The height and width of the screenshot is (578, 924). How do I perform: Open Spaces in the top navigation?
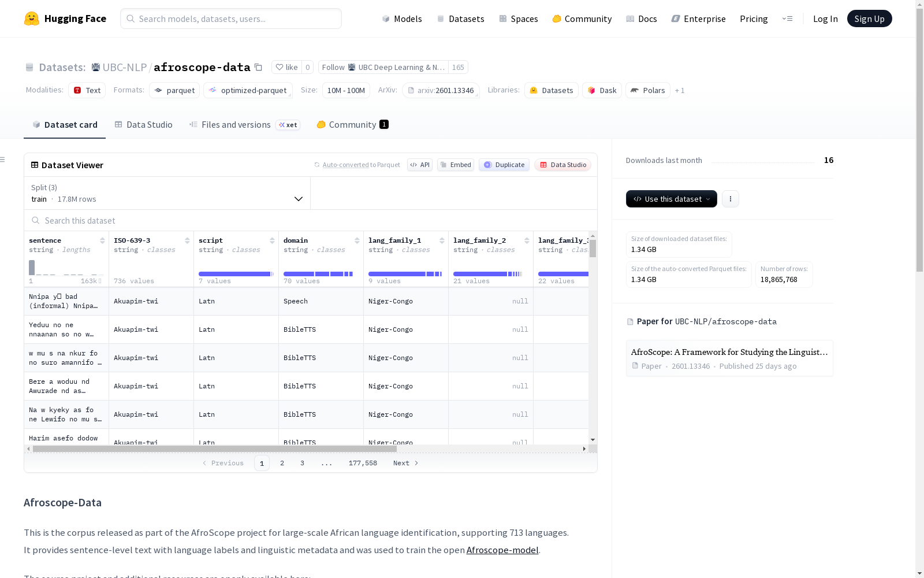518,18
